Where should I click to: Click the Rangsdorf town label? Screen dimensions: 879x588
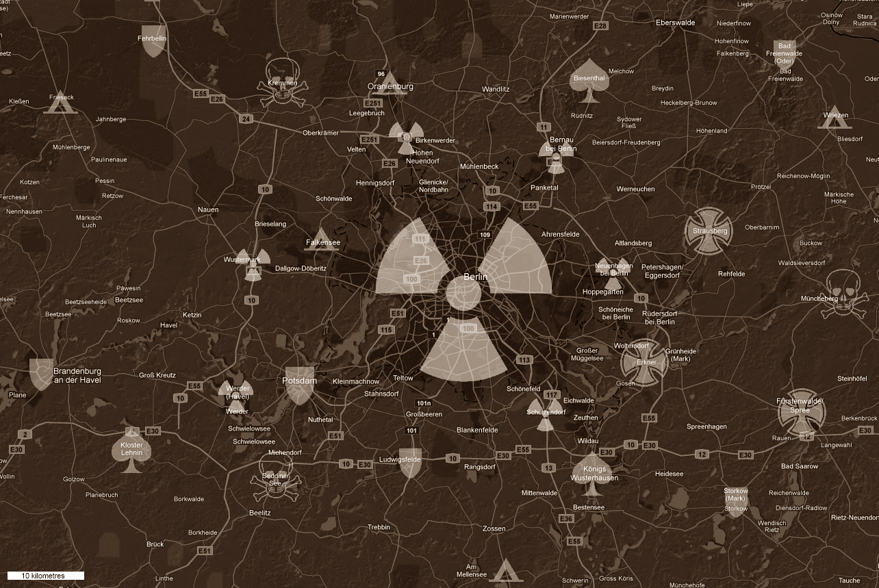pyautogui.click(x=479, y=467)
